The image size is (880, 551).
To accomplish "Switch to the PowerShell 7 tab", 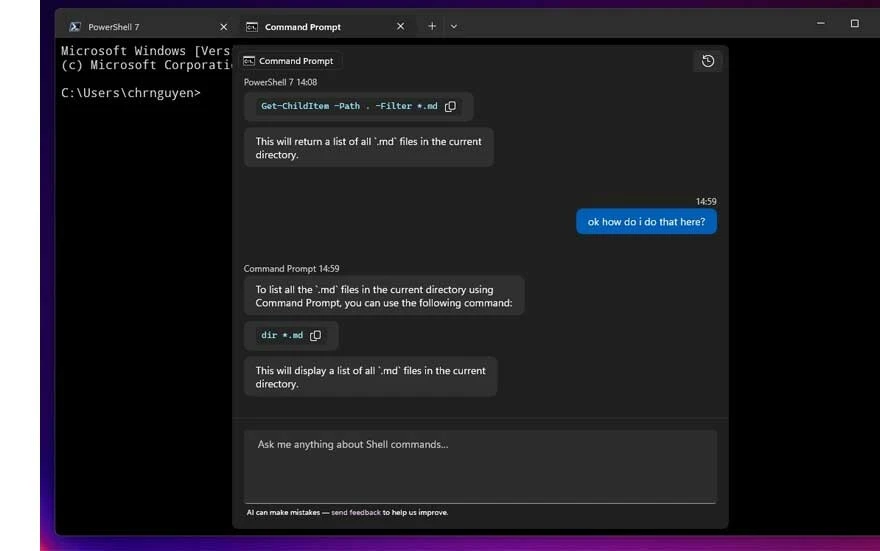I will click(x=148, y=26).
